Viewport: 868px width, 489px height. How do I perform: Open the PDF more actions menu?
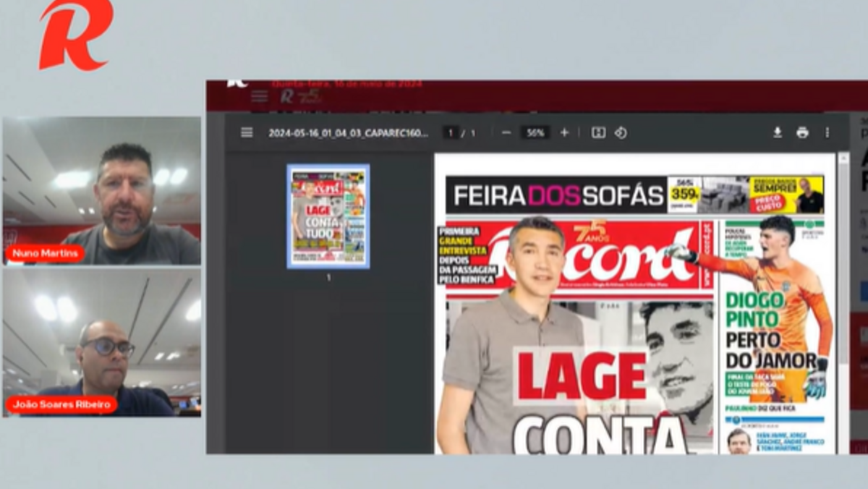coord(827,133)
